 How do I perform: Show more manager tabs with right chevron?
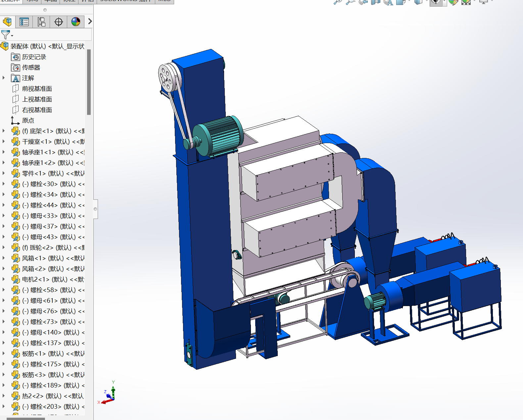[89, 22]
